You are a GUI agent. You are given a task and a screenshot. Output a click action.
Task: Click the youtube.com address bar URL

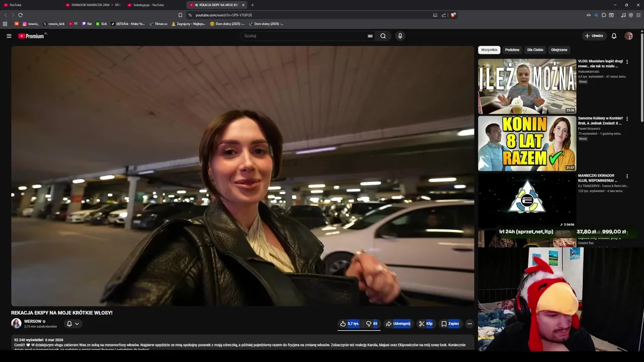click(224, 15)
